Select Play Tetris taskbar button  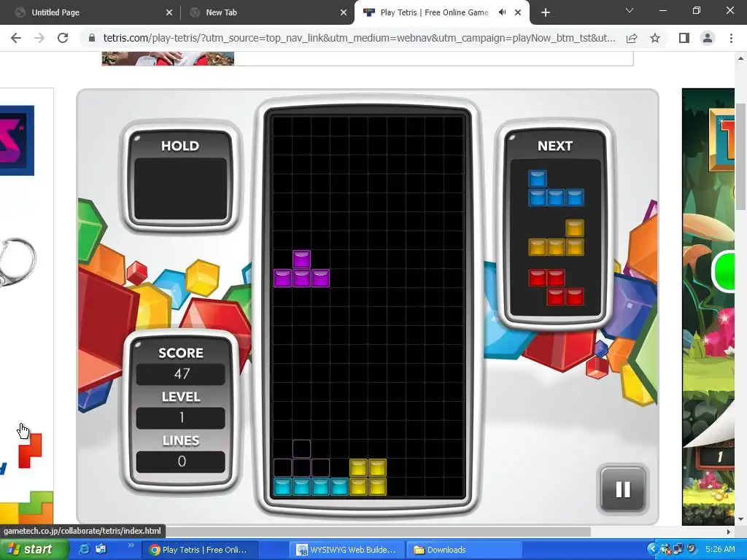(x=201, y=550)
